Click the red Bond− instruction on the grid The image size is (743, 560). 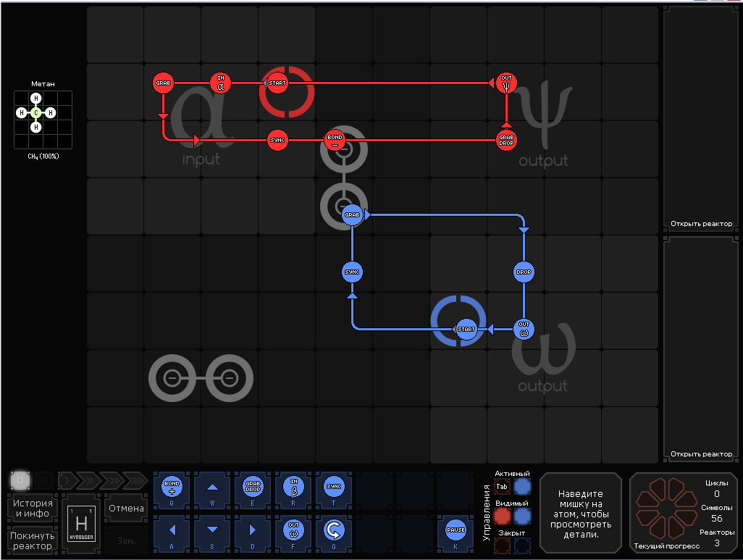(x=335, y=140)
